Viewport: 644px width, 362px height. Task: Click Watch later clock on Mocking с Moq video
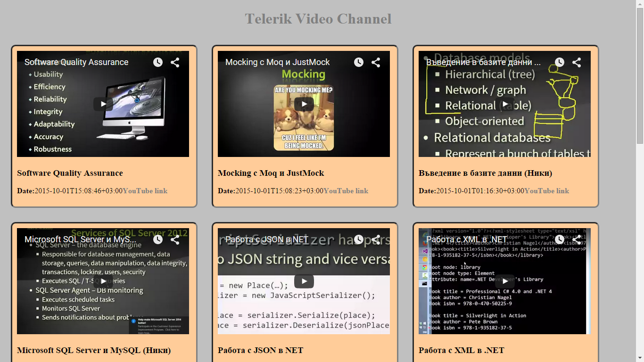pyautogui.click(x=359, y=62)
